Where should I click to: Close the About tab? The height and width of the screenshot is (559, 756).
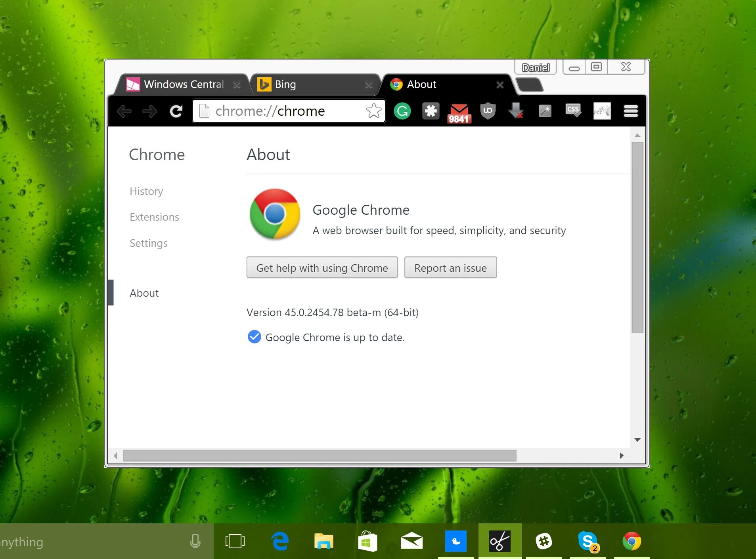[x=500, y=85]
